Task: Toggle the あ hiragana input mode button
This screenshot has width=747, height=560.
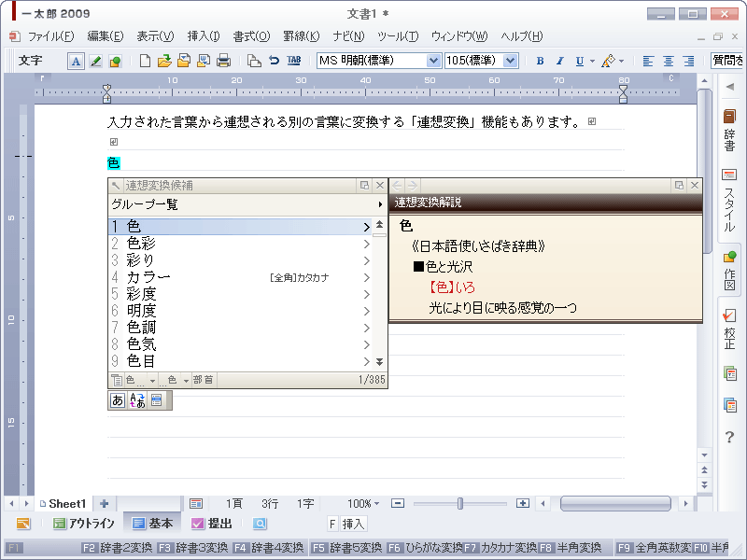Action: [x=118, y=400]
